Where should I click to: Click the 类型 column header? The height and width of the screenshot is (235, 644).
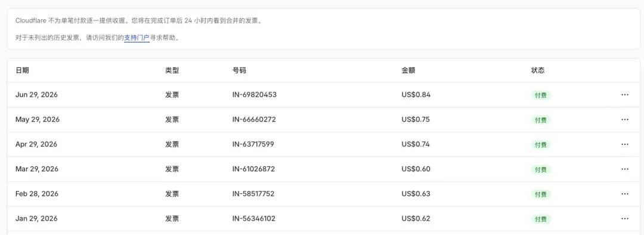click(172, 70)
